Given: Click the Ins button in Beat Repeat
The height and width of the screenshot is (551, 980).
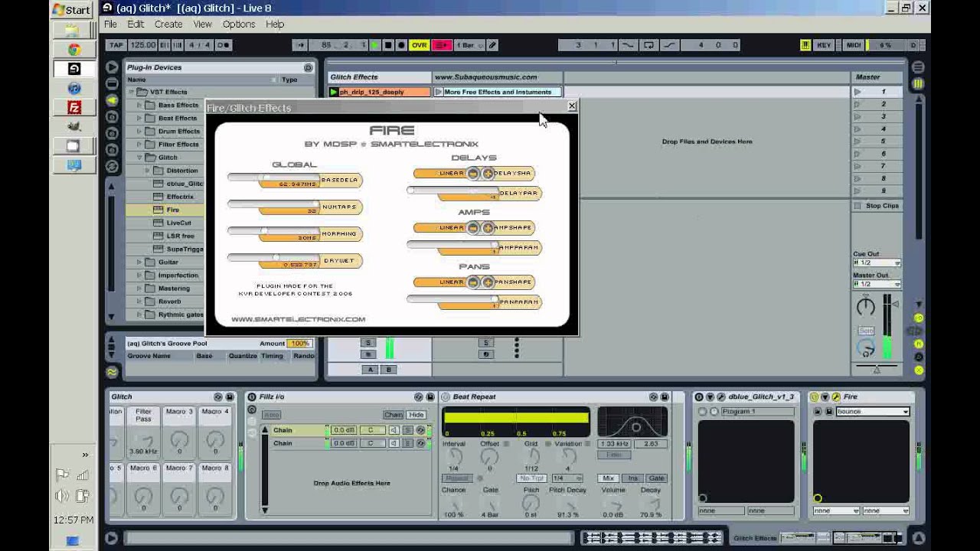Looking at the screenshot, I should coord(632,478).
